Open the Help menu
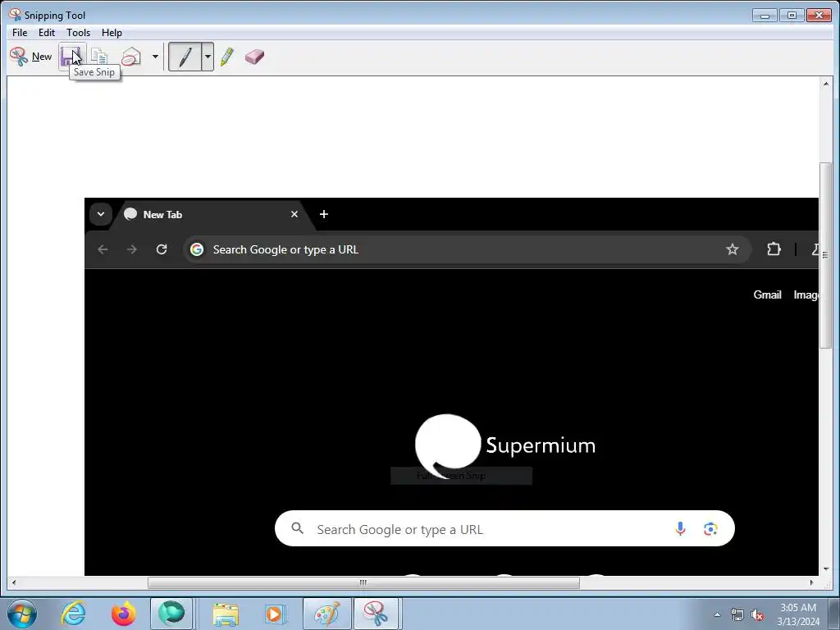This screenshot has height=630, width=840. click(112, 33)
